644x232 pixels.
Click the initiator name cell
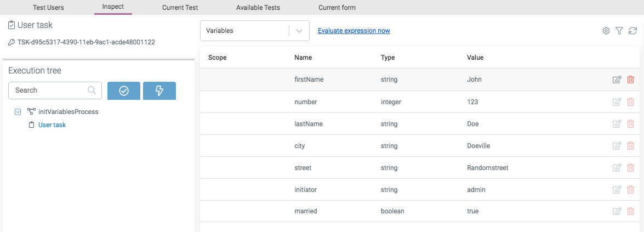pyautogui.click(x=306, y=190)
